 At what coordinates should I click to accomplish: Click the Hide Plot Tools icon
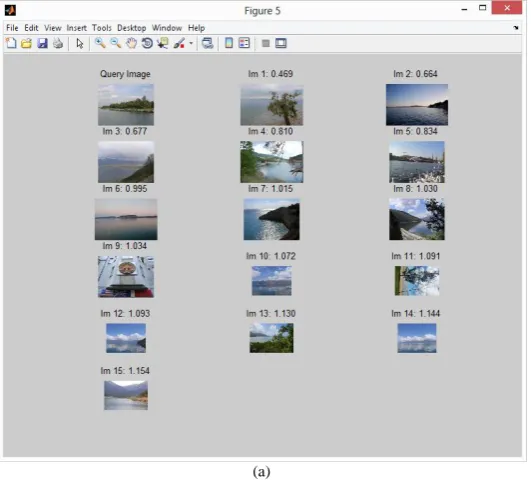(x=266, y=43)
